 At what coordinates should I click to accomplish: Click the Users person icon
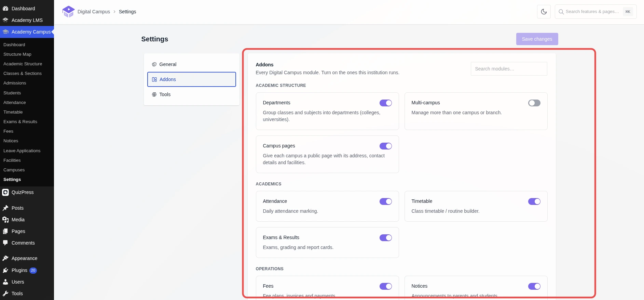[5, 282]
